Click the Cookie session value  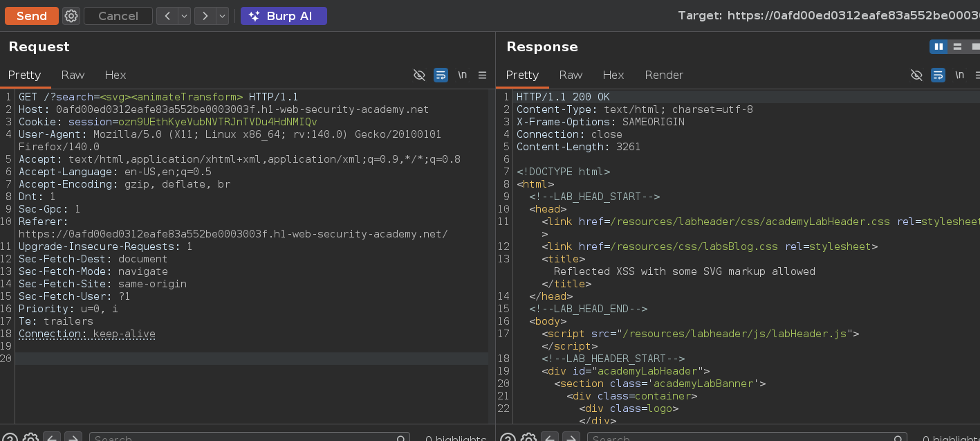[218, 122]
